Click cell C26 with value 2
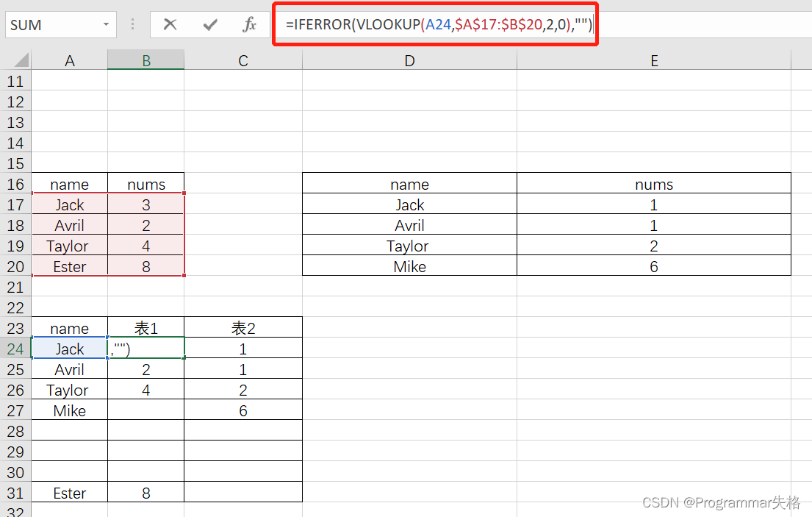812x517 pixels. click(x=243, y=390)
